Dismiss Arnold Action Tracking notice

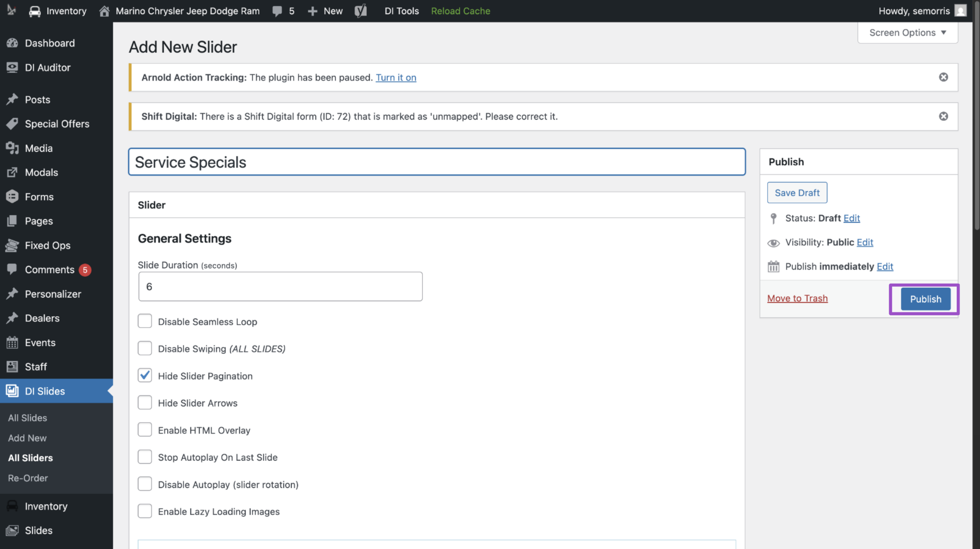pyautogui.click(x=943, y=77)
